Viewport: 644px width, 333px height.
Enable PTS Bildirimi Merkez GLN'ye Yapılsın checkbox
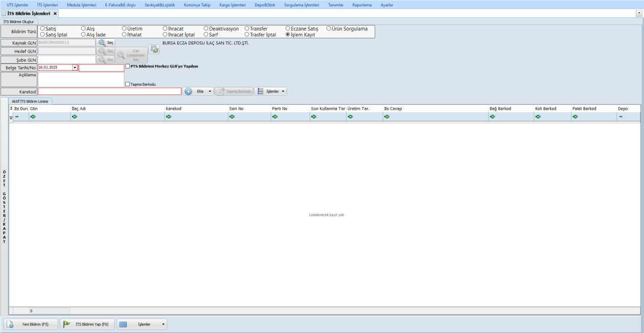128,66
